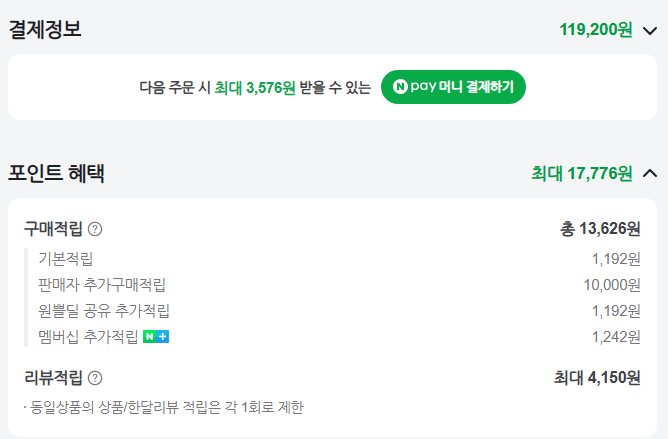The height and width of the screenshot is (439, 668).
Task: Click the N+ membership badge
Action: [x=157, y=337]
